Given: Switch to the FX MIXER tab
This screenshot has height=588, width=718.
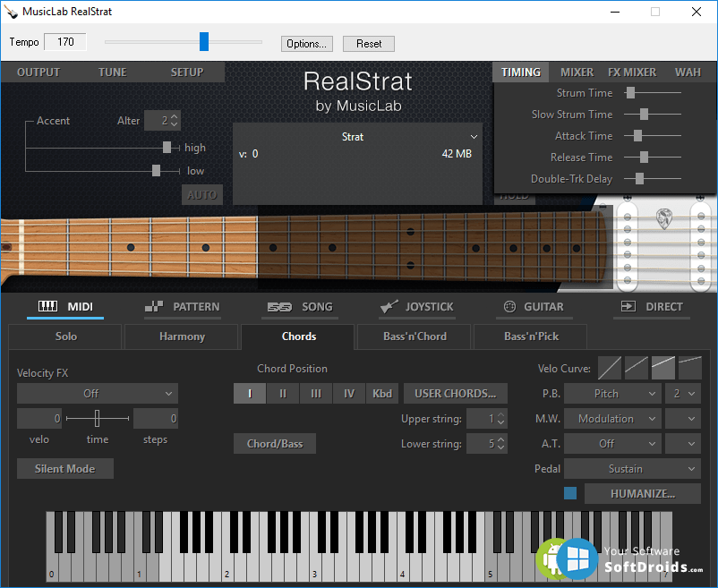Looking at the screenshot, I should pyautogui.click(x=632, y=72).
